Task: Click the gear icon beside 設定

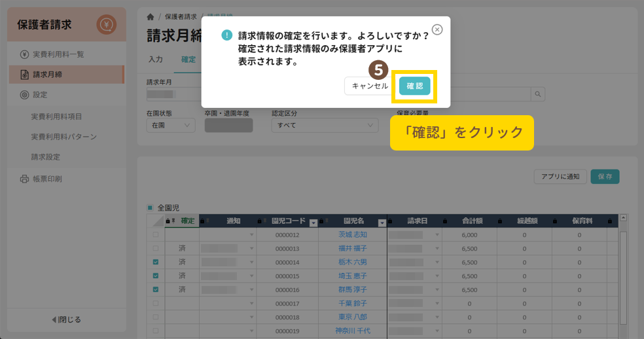Action: pos(24,95)
